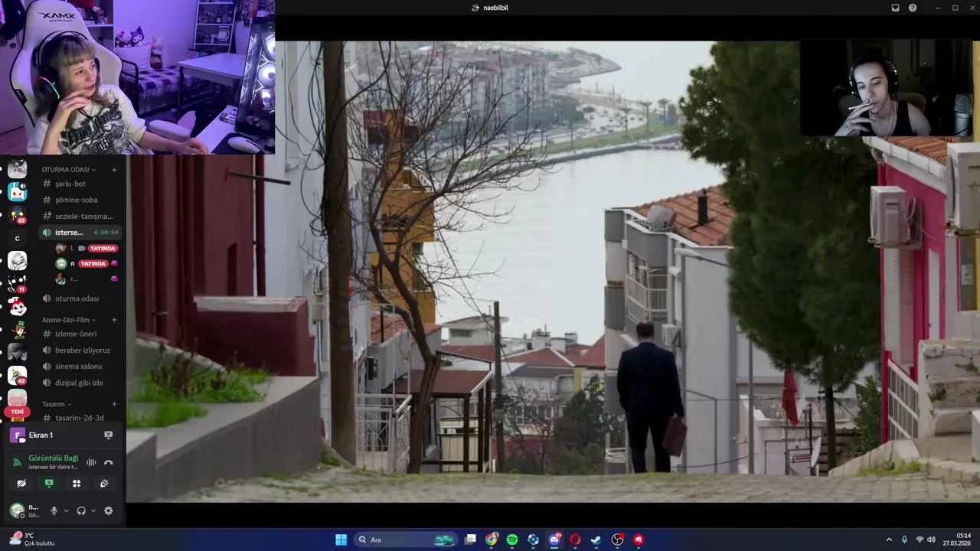Click user avatar in bottom panel
980x551 pixels.
[17, 510]
